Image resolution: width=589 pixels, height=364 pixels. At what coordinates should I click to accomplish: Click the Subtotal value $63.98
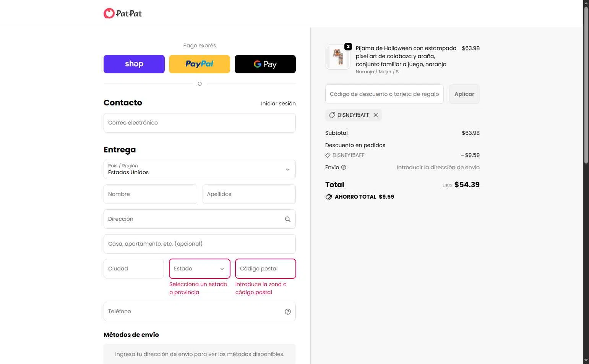tap(471, 133)
